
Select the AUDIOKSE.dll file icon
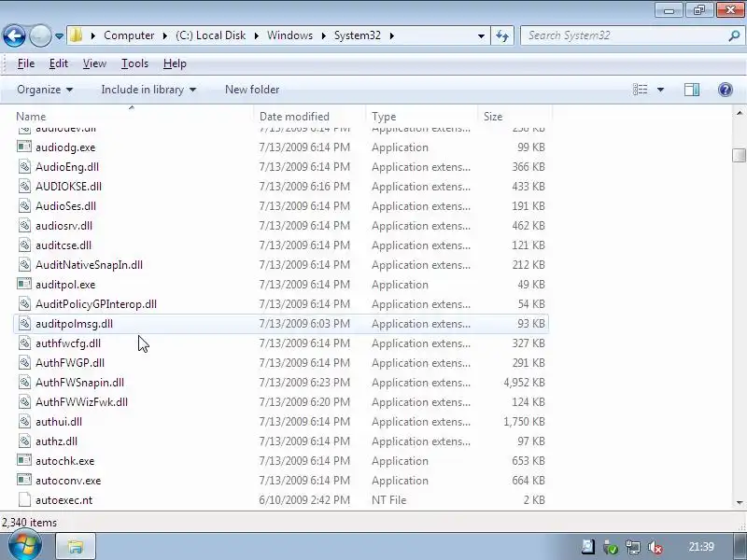(24, 186)
